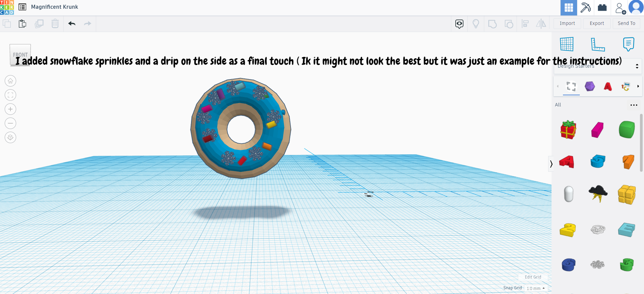Click the Export button
The image size is (644, 294).
(x=597, y=23)
